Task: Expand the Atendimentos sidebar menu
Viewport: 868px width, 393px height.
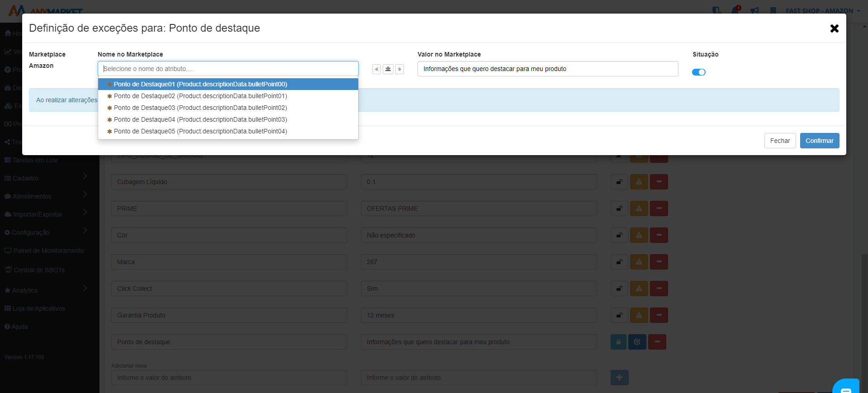Action: click(45, 196)
